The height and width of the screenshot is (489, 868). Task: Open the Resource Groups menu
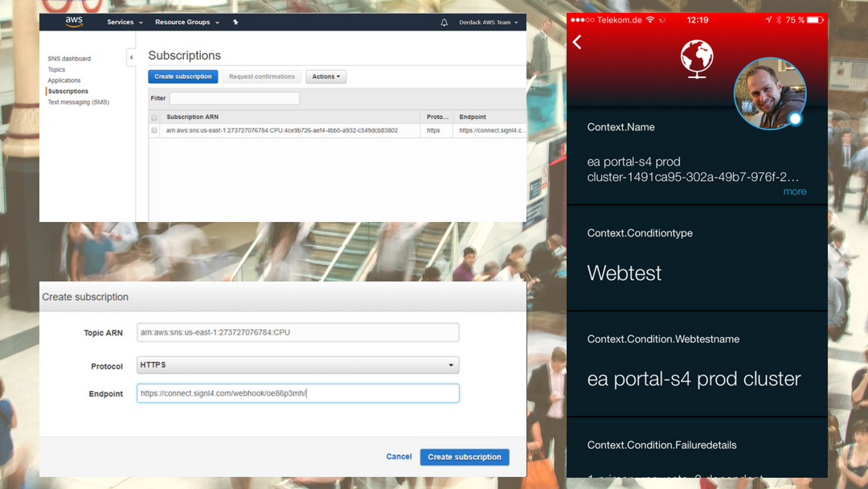187,23
